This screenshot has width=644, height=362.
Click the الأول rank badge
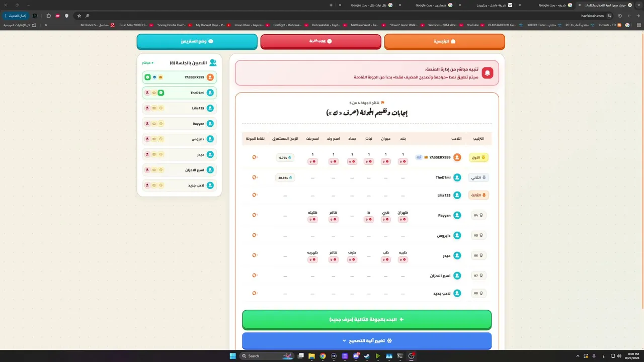tap(478, 157)
